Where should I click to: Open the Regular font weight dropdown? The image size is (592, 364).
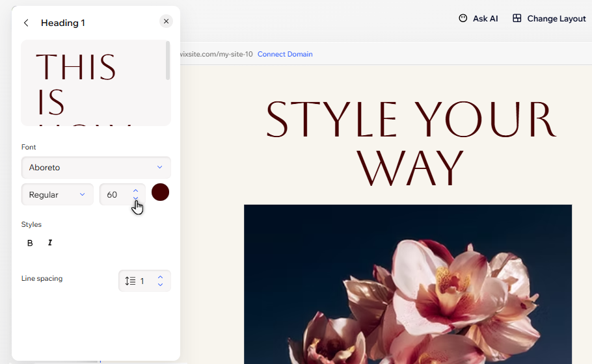click(57, 194)
